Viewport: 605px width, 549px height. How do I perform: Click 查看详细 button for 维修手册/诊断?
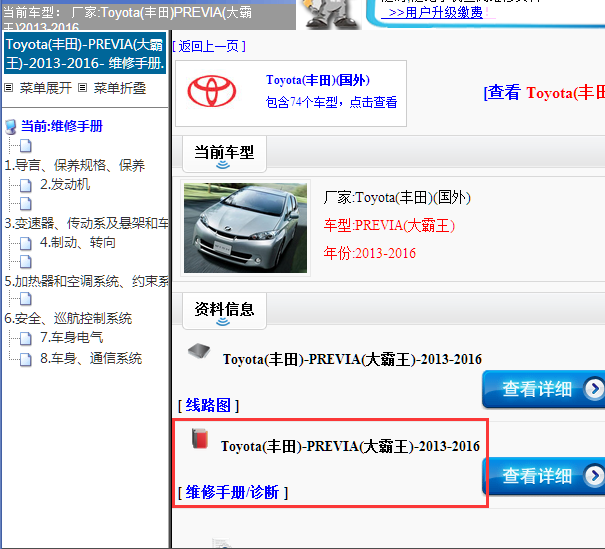click(543, 476)
